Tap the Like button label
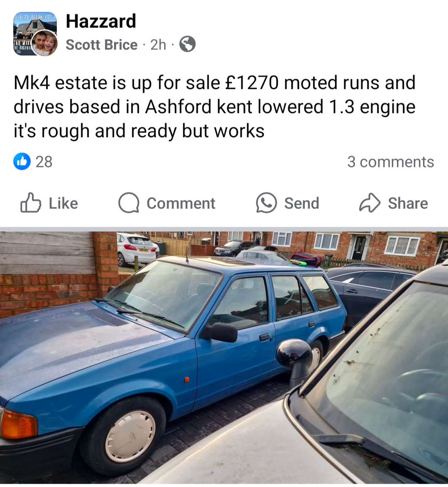Viewport: 448px width, 487px height. 63,203
